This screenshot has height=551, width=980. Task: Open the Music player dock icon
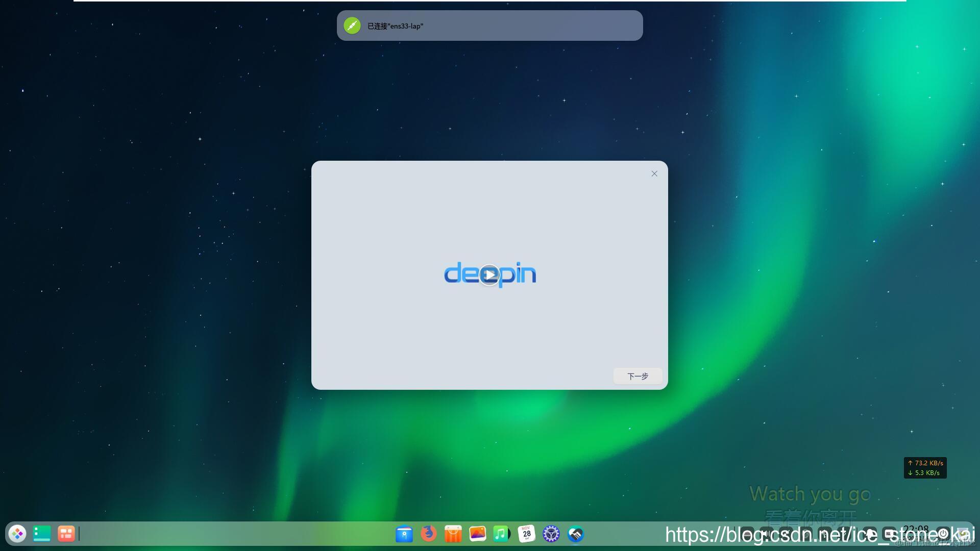click(501, 534)
